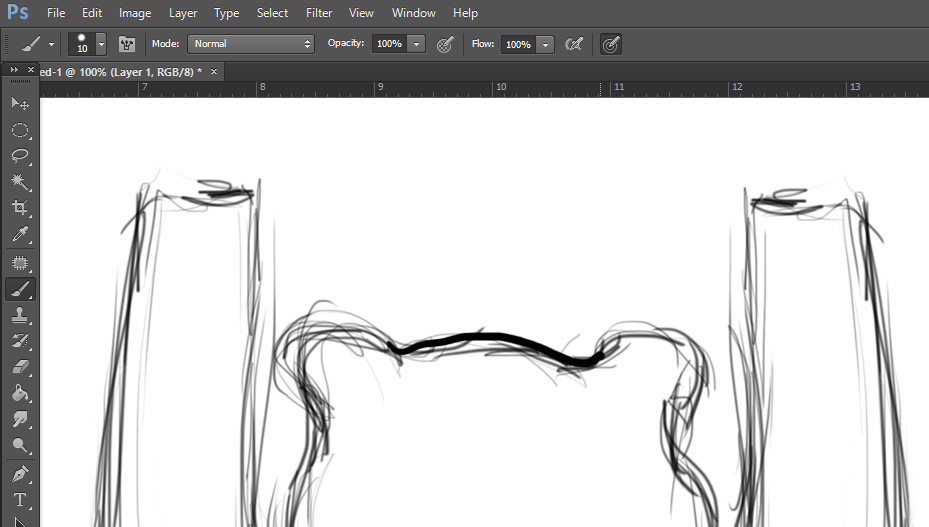This screenshot has width=929, height=527.
Task: Open the Brush Preset picker arrow
Action: 101,44
